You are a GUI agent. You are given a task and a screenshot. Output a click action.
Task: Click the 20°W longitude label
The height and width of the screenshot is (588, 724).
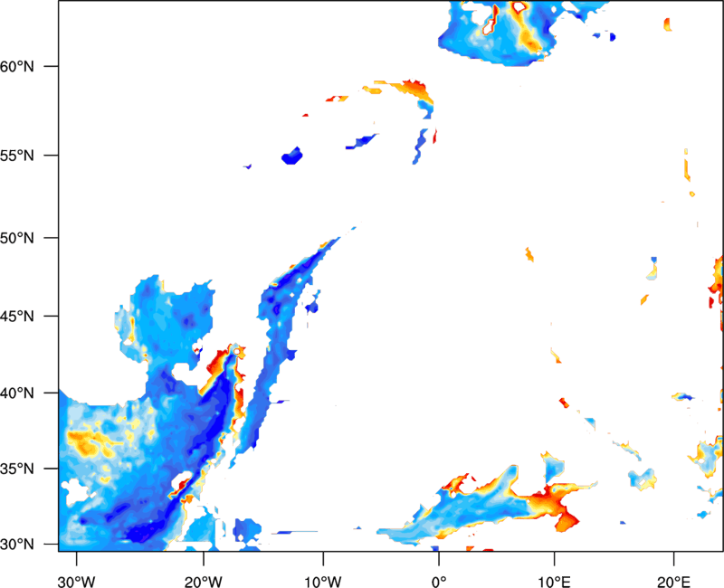point(203,582)
